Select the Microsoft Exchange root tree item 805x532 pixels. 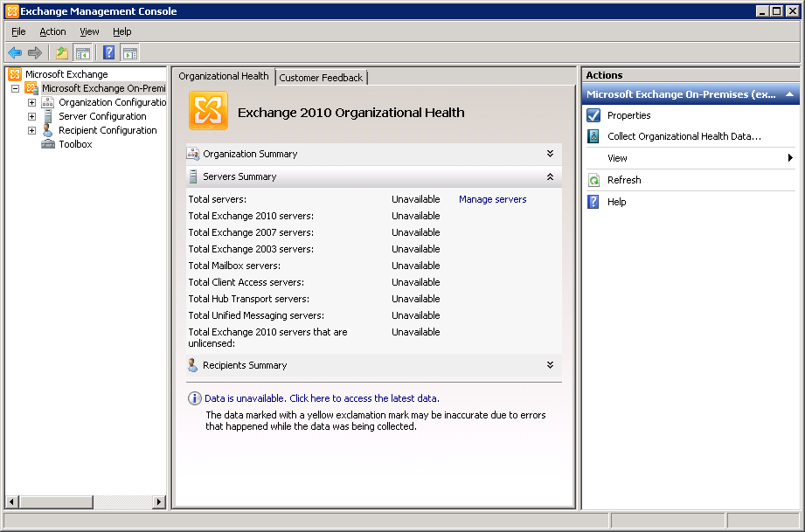point(66,74)
